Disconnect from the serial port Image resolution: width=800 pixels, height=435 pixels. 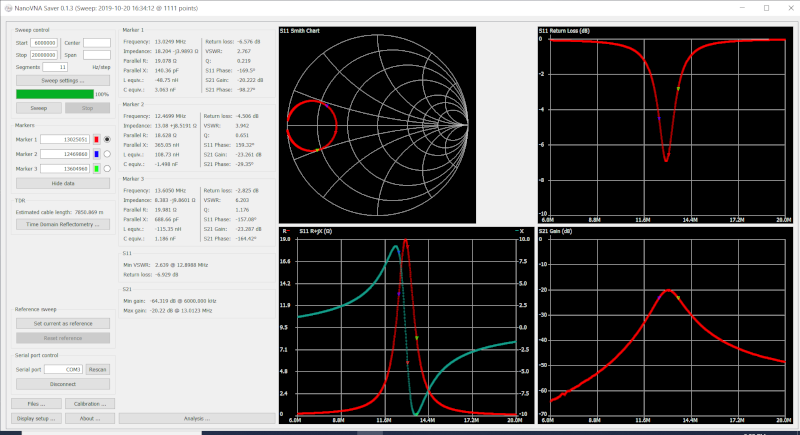(62, 384)
